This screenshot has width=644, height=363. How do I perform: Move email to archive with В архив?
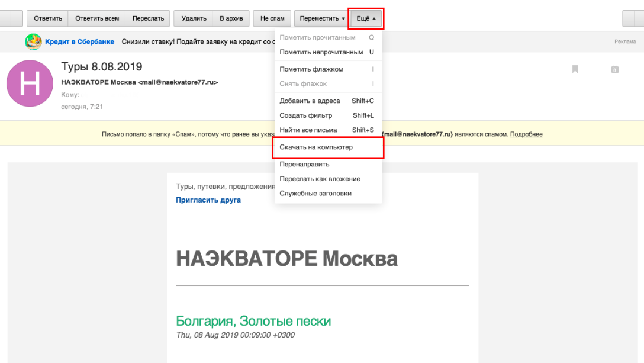click(x=231, y=18)
